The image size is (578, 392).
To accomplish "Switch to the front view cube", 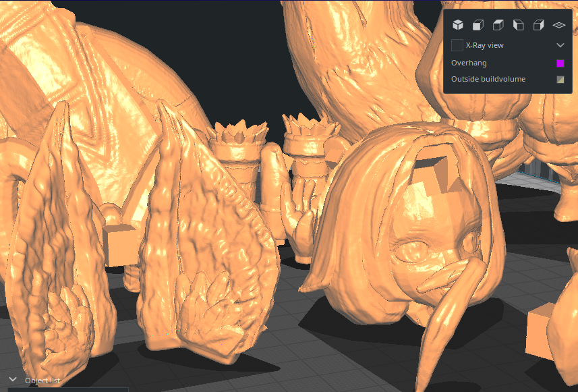I will [478, 25].
